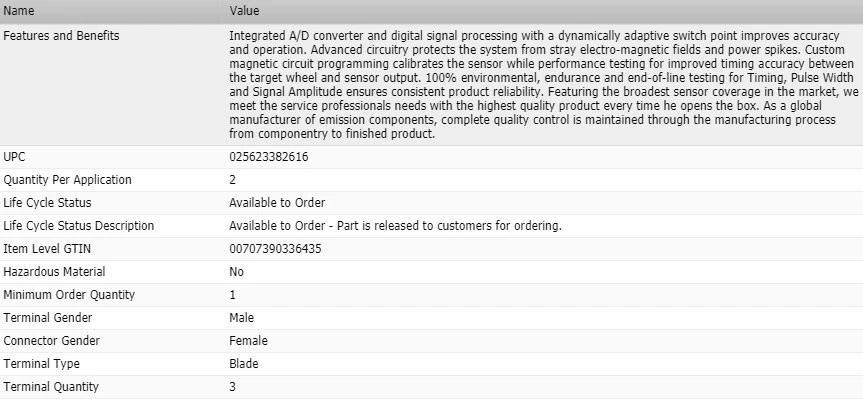Click the Connector Gender value Female

point(248,341)
